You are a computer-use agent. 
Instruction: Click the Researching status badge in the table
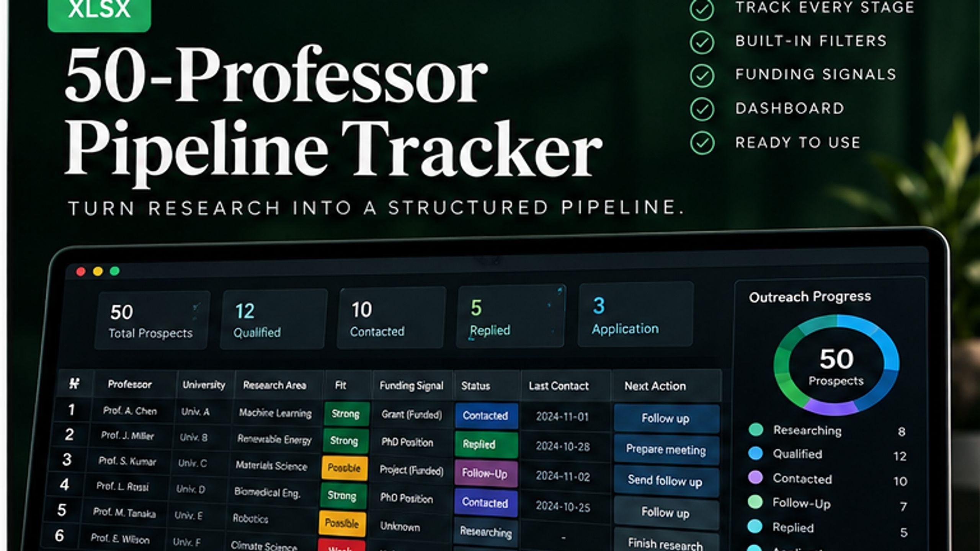click(x=485, y=532)
